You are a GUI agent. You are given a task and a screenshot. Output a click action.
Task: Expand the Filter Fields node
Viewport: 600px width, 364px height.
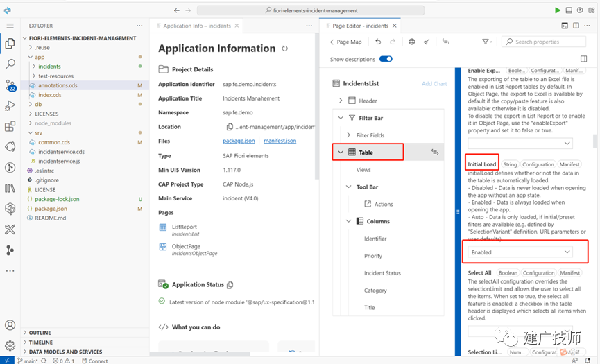tap(348, 135)
